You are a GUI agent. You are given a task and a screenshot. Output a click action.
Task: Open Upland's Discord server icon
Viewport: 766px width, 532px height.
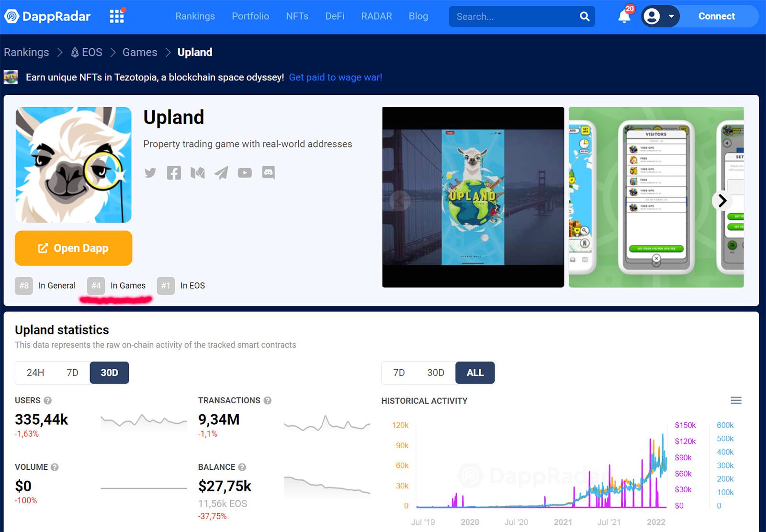pyautogui.click(x=269, y=173)
